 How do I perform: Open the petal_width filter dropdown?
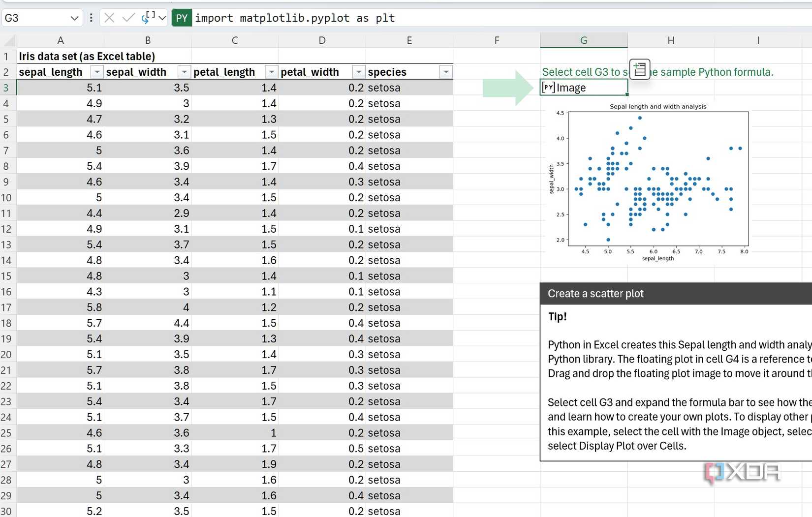(x=358, y=72)
